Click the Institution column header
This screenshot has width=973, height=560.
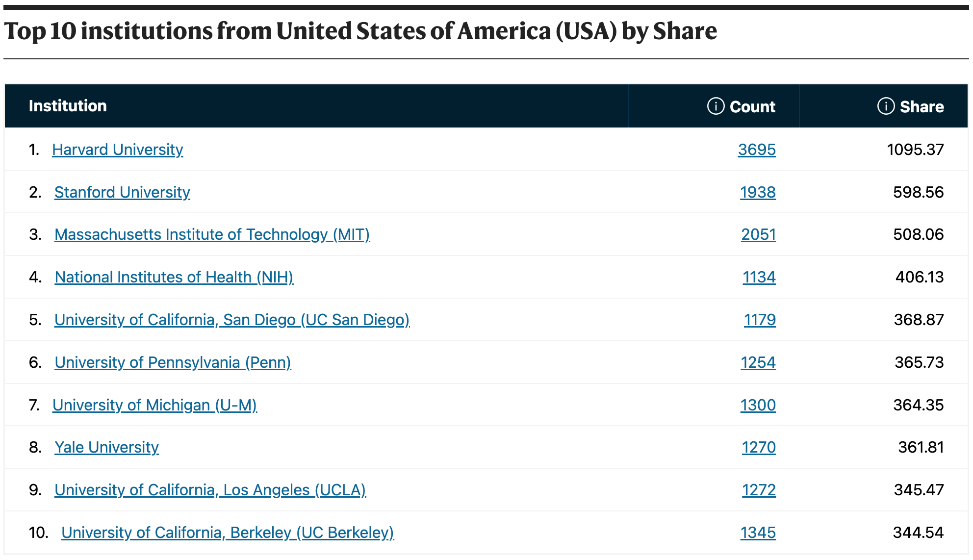pyautogui.click(x=68, y=106)
